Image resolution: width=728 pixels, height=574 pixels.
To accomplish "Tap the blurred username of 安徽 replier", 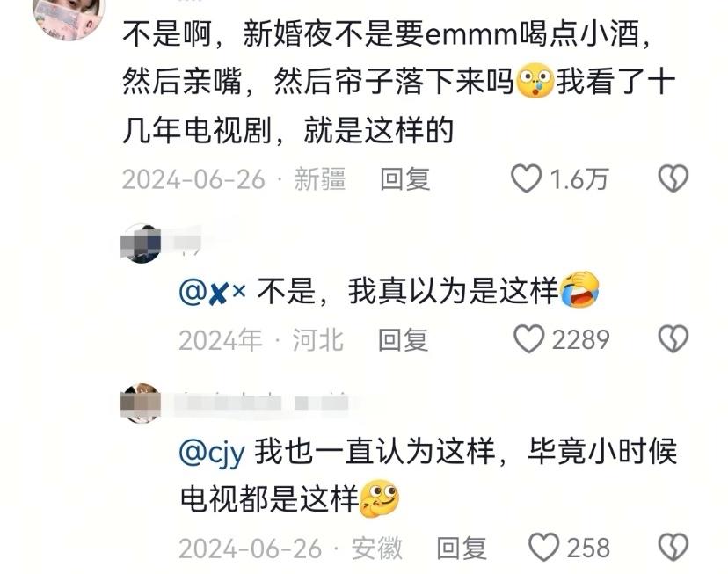I will 262,402.
